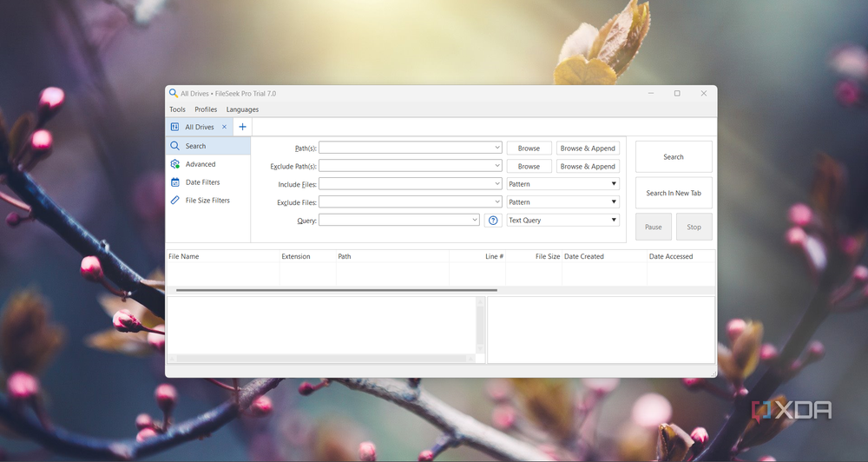Click the FileSeek app icon in title bar

(174, 93)
